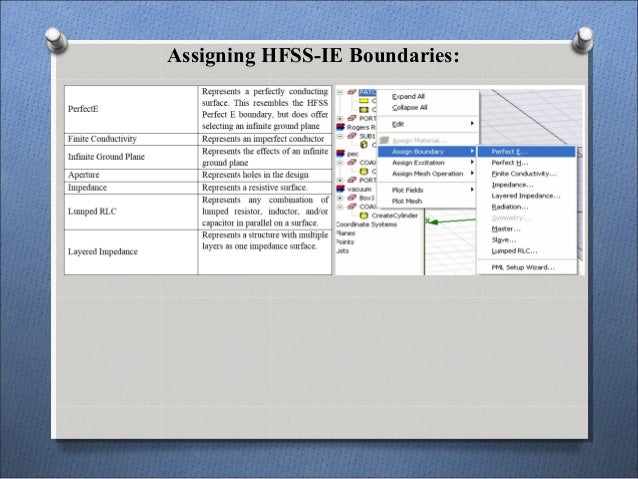Open the Assign Excitation submenu

click(x=428, y=163)
